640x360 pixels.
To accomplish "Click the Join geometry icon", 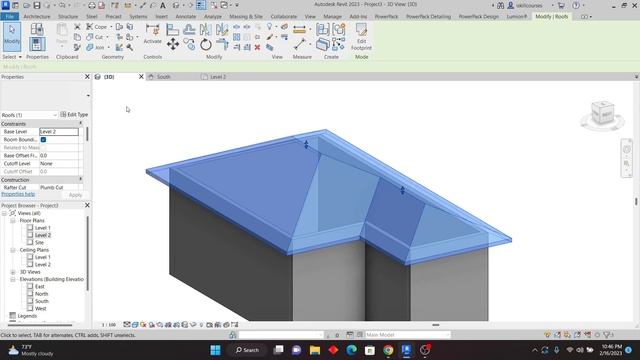I will pyautogui.click(x=90, y=47).
